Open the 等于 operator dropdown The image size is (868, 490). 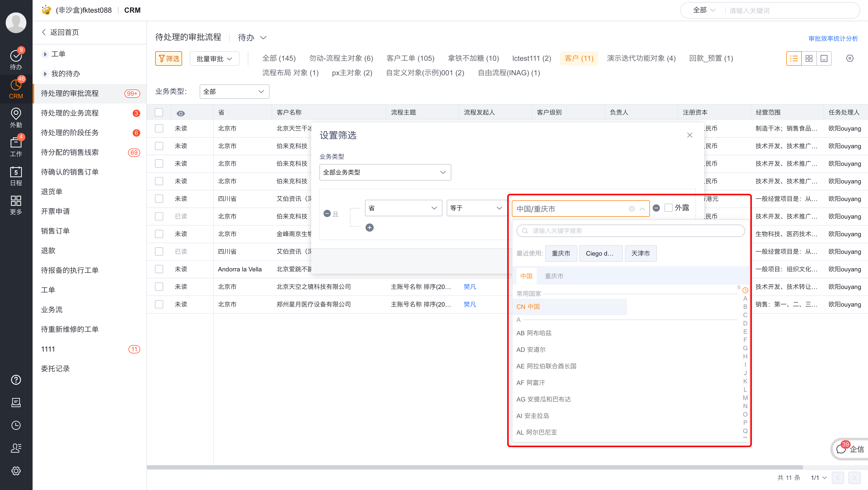pyautogui.click(x=476, y=208)
